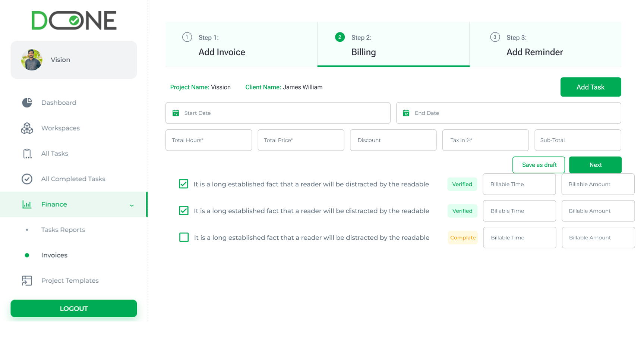
Task: Collapse the Finance menu chevron
Action: 132,205
